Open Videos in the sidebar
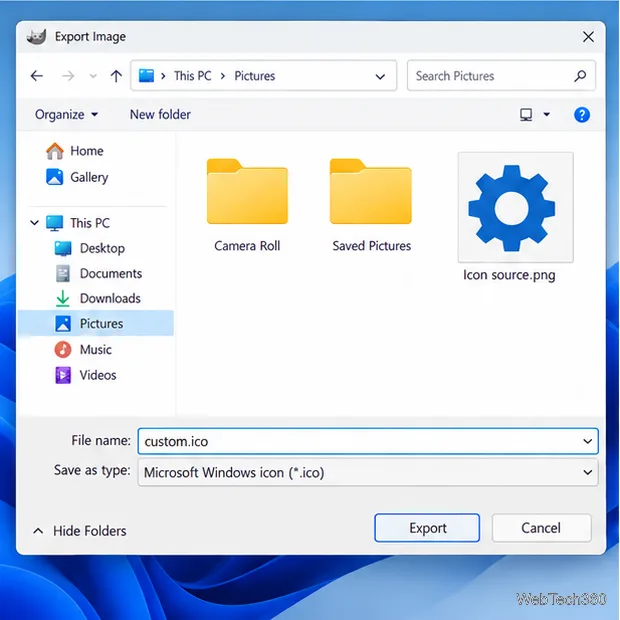Screen dimensions: 620x620 tap(85, 375)
